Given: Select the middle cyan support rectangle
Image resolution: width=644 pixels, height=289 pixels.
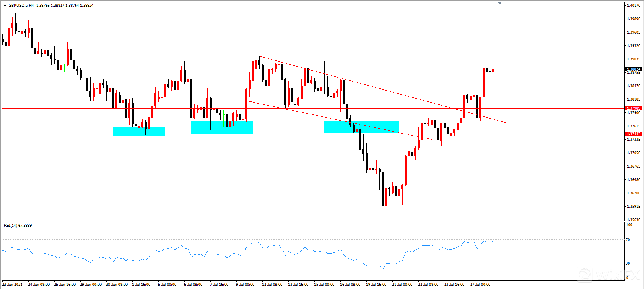Looking at the screenshot, I should click(221, 127).
